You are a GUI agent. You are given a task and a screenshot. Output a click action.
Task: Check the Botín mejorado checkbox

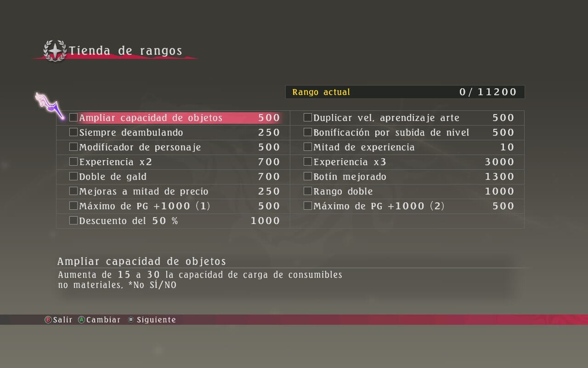click(308, 177)
